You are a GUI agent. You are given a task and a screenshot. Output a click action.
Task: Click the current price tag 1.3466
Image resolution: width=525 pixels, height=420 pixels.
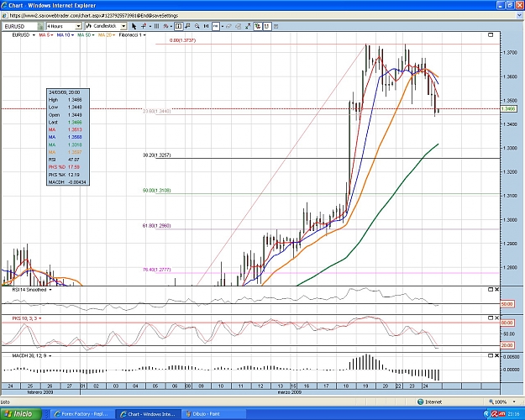(x=509, y=108)
